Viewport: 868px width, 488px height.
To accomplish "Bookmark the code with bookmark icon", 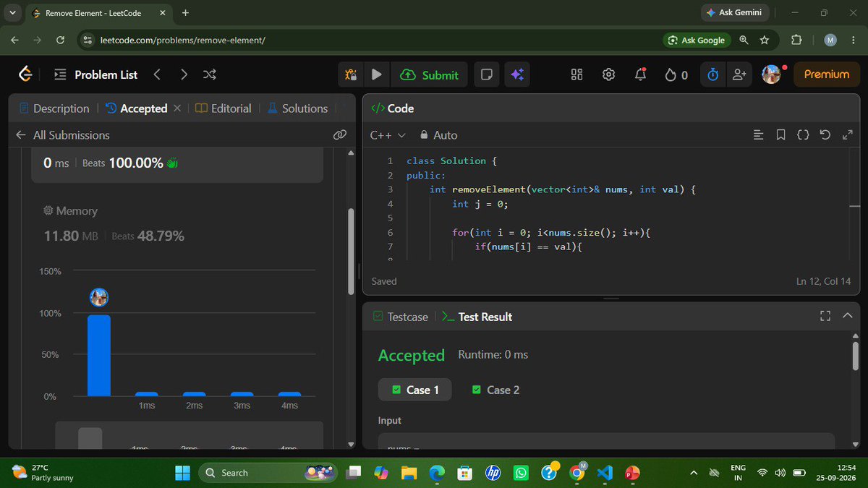I will [x=780, y=135].
